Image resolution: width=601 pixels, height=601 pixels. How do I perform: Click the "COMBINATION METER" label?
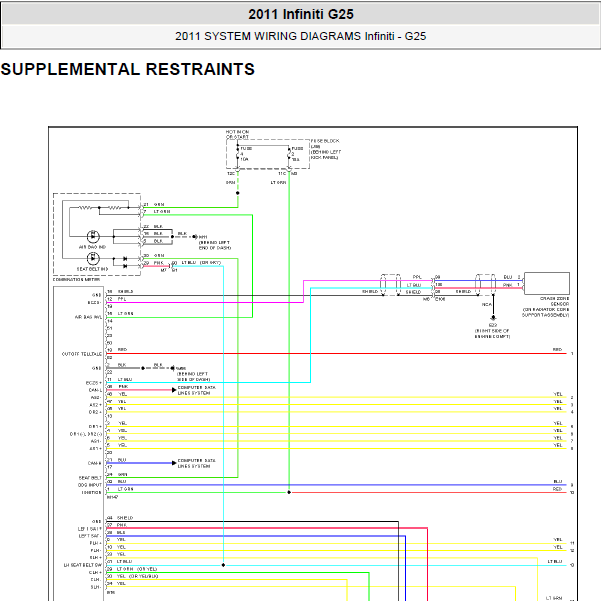[76, 279]
